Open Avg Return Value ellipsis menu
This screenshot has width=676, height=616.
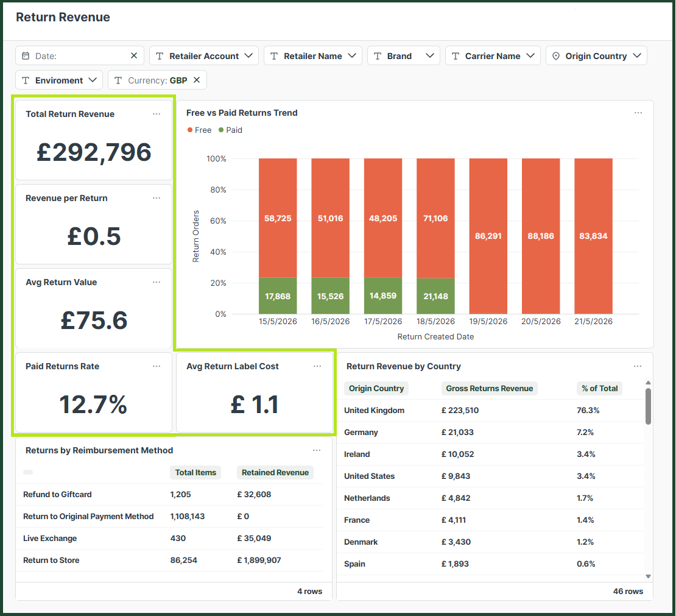(x=157, y=282)
